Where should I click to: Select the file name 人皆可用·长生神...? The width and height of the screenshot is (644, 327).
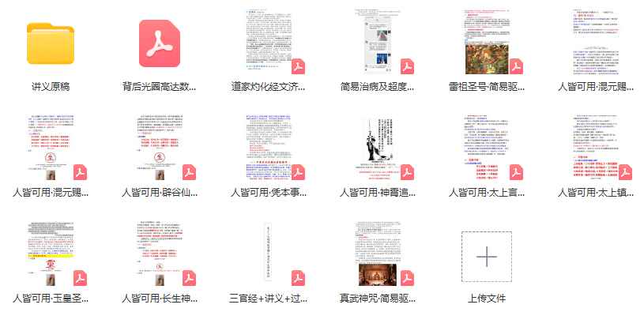(160, 299)
